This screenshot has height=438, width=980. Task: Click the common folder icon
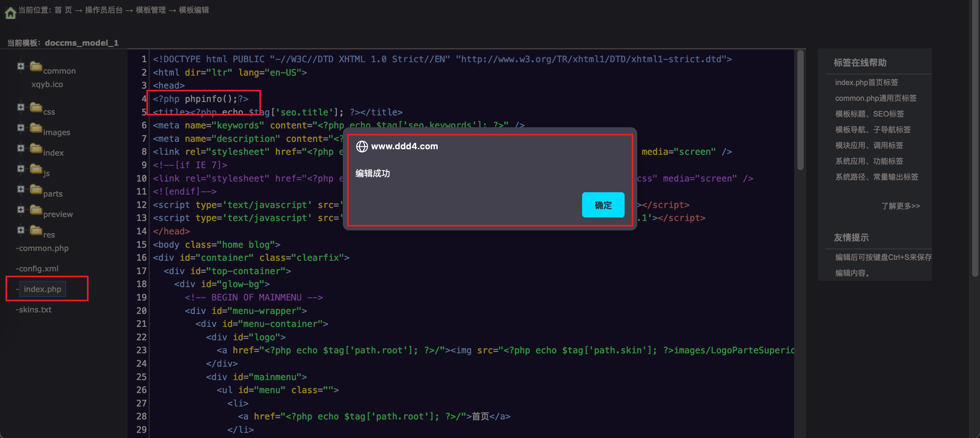pyautogui.click(x=36, y=66)
